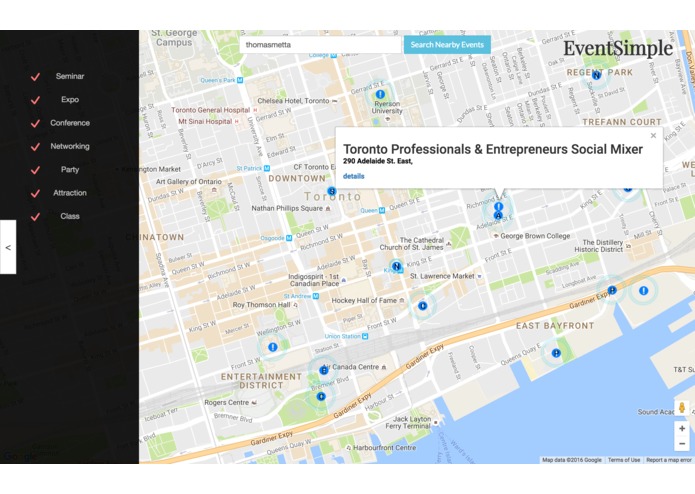Image resolution: width=695 pixels, height=494 pixels.
Task: Click Search Nearby Events button
Action: (x=447, y=45)
